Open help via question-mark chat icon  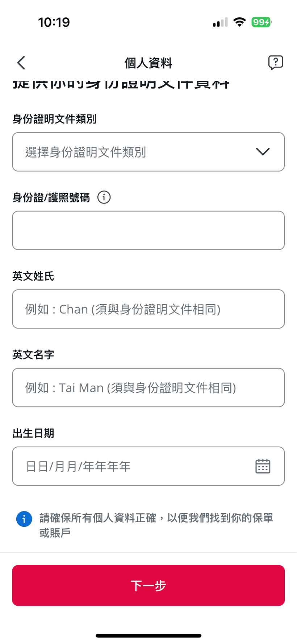[x=275, y=63]
